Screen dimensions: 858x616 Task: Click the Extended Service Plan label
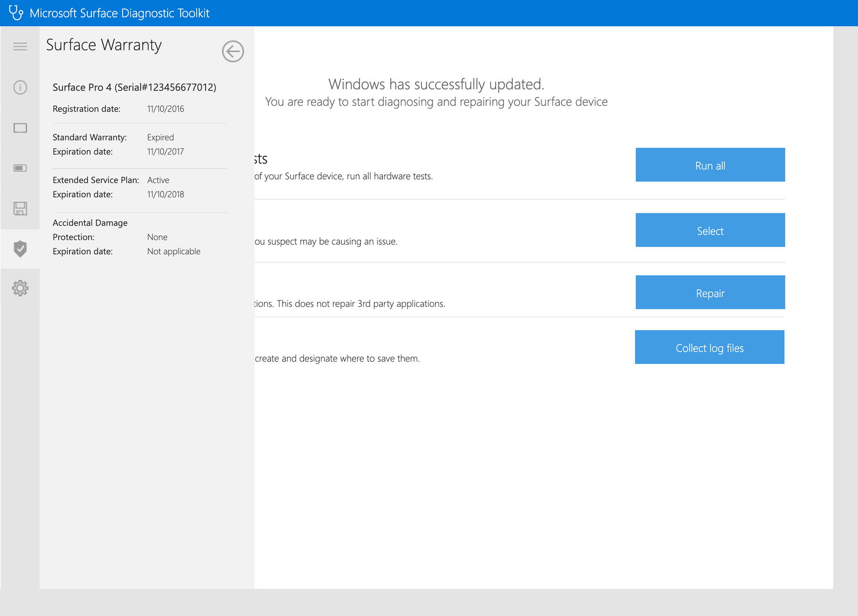[96, 180]
